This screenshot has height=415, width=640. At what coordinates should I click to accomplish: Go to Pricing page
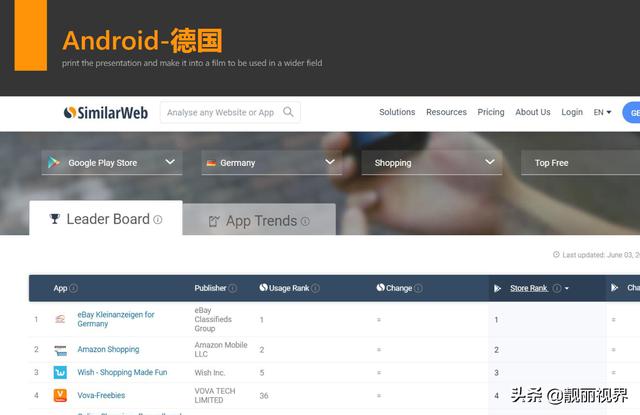(x=491, y=112)
